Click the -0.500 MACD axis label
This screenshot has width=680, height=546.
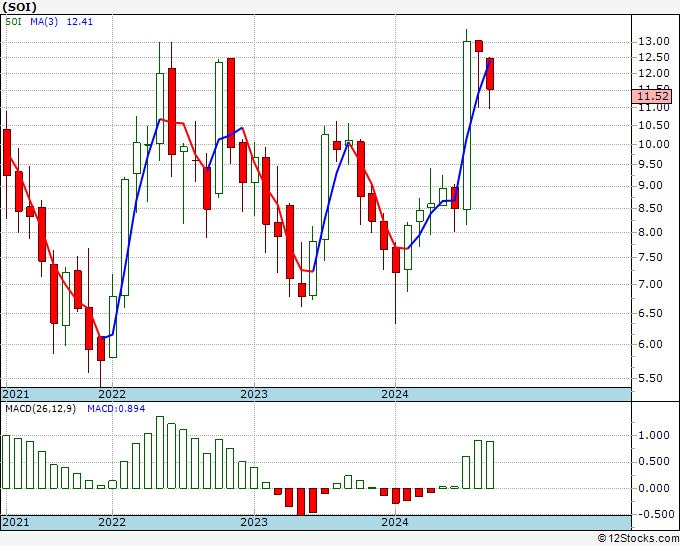(x=654, y=514)
